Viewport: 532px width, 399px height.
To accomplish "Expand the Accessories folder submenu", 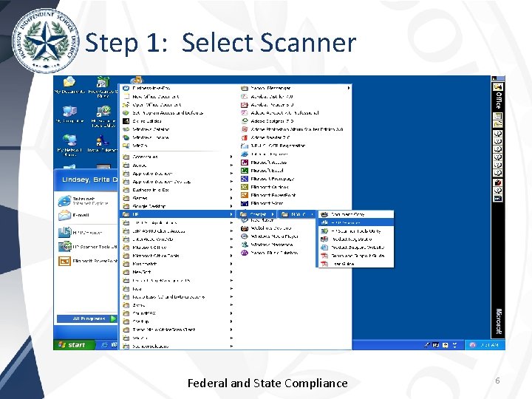I will 177,157.
